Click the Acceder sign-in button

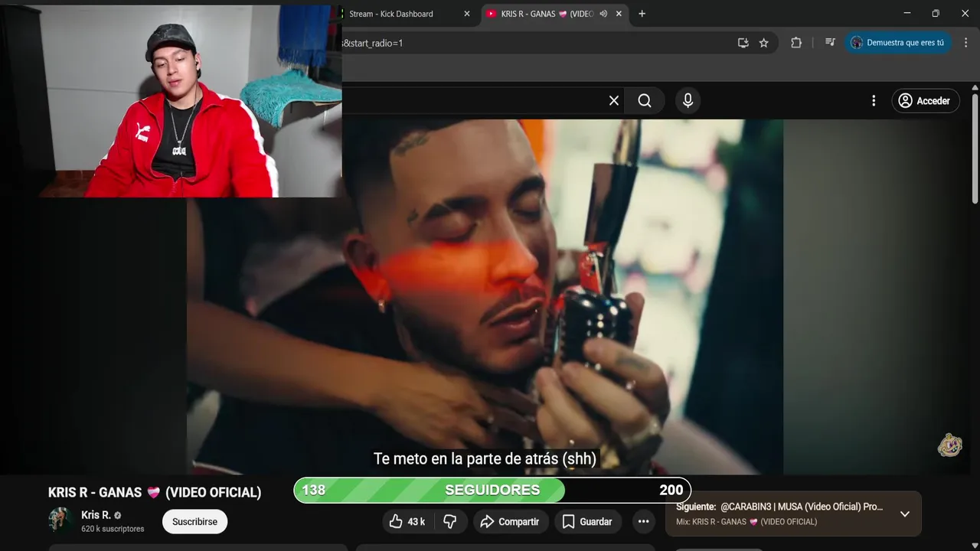pos(925,100)
